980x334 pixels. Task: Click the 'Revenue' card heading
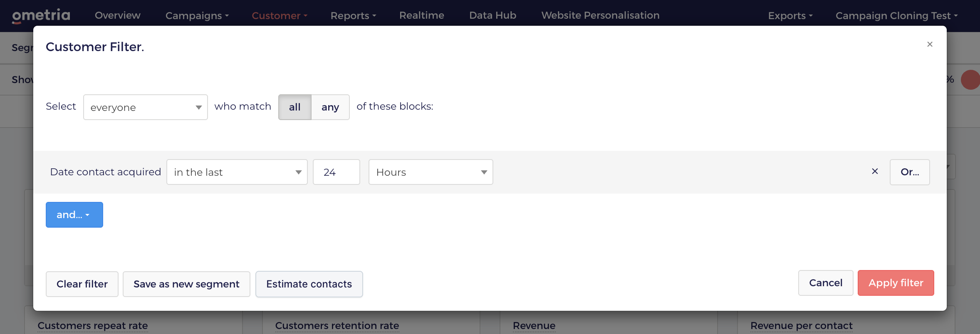[534, 326]
